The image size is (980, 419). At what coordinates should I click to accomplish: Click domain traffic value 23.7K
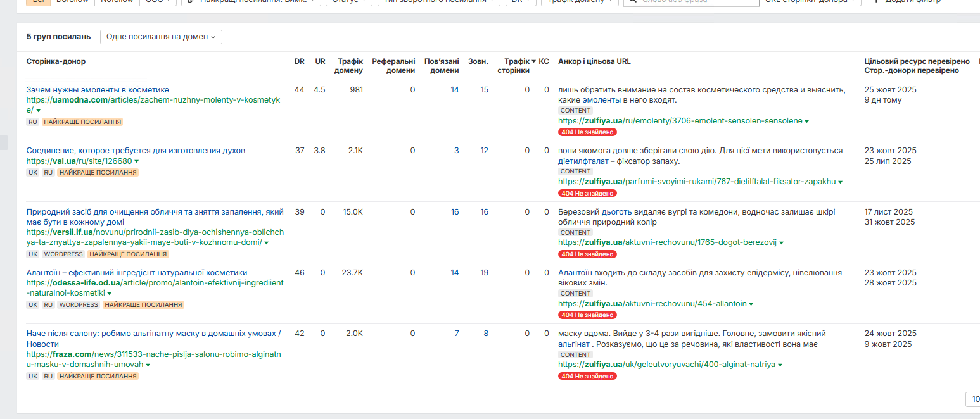click(x=352, y=273)
